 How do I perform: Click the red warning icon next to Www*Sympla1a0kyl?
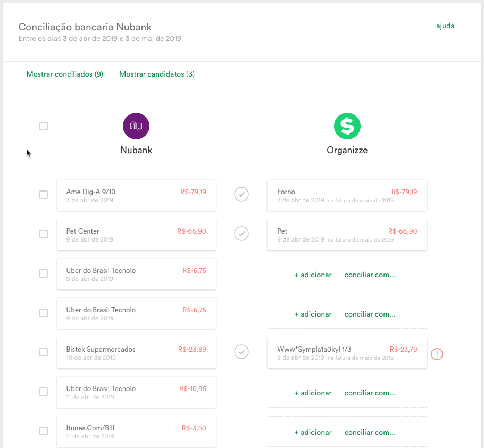click(x=437, y=354)
